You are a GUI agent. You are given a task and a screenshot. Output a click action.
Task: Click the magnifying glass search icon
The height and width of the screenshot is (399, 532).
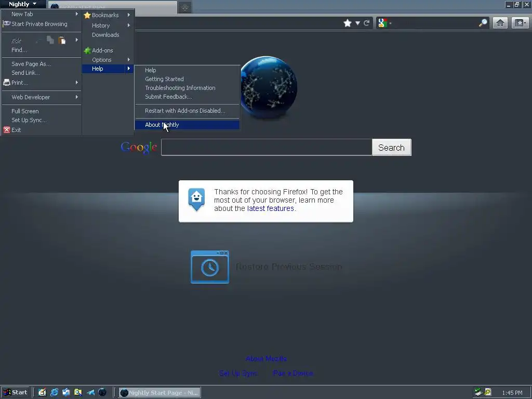[483, 23]
